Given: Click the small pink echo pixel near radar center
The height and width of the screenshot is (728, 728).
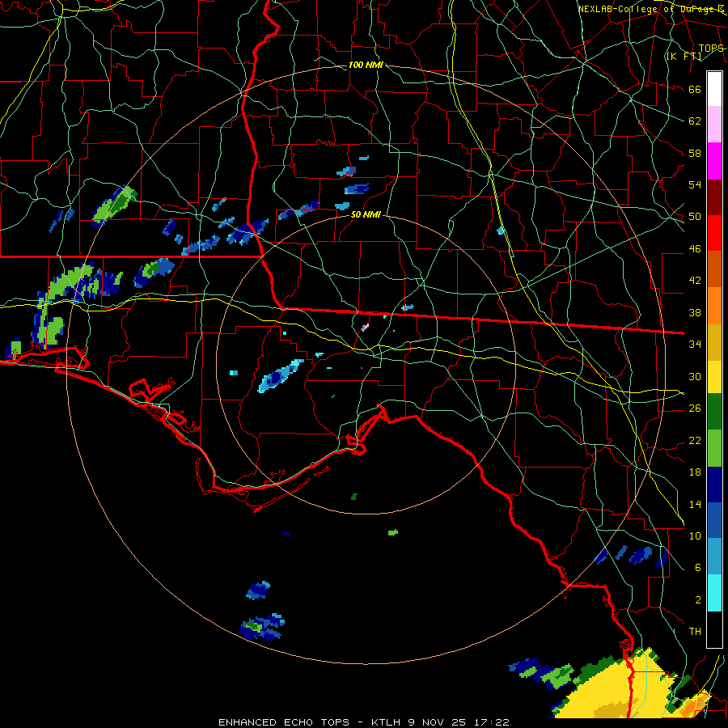Looking at the screenshot, I should (x=365, y=327).
